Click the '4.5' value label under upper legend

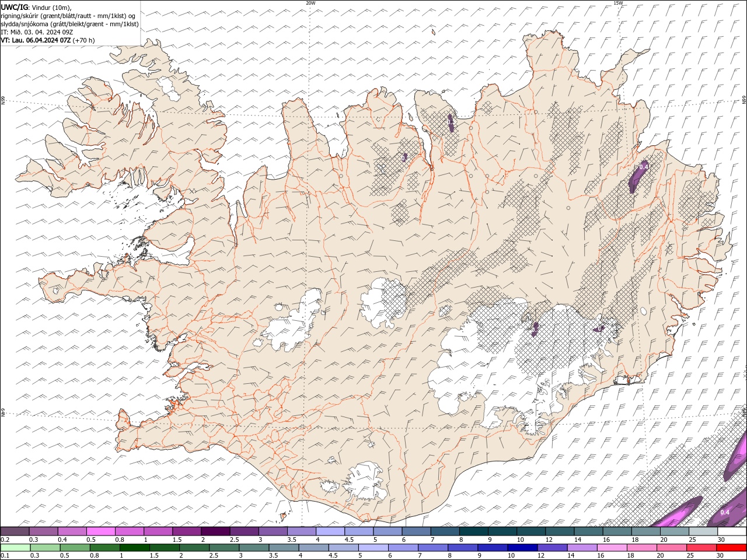[x=349, y=540]
